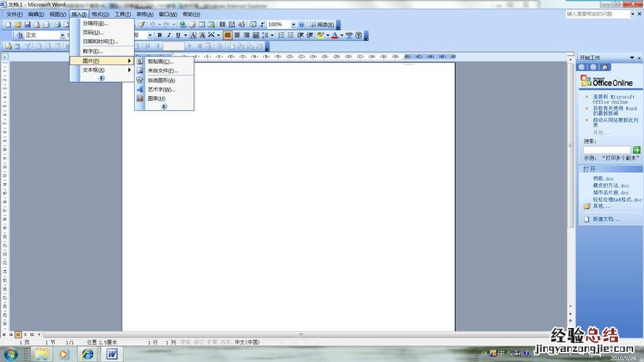Image resolution: width=644 pixels, height=362 pixels.
Task: Open the Chart (图表) insert option
Action: (156, 98)
